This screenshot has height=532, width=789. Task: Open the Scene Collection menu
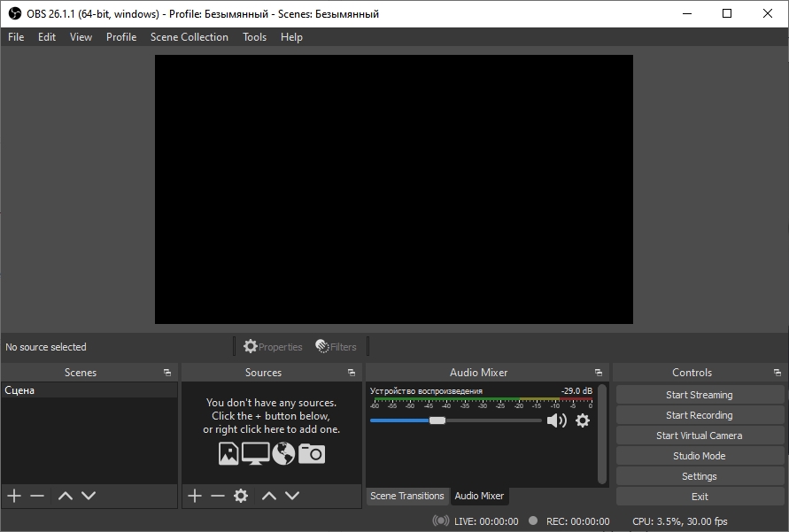(189, 36)
